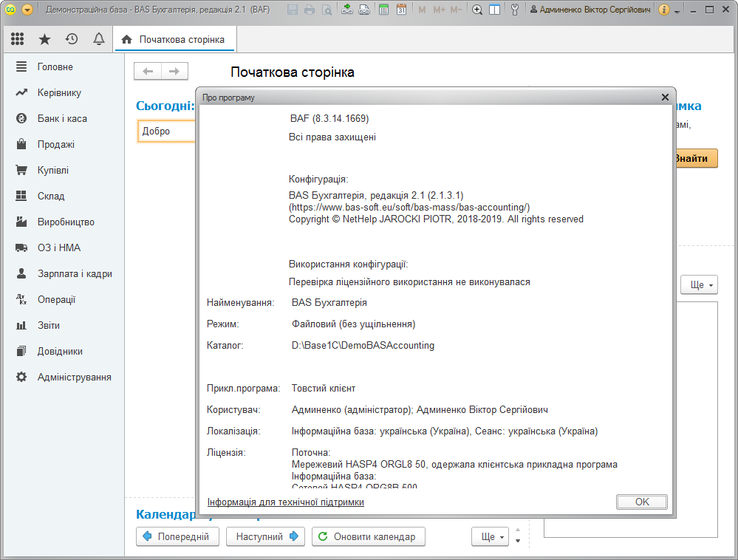Click the get link icon with green arrow
The height and width of the screenshot is (560, 738).
pyautogui.click(x=347, y=10)
